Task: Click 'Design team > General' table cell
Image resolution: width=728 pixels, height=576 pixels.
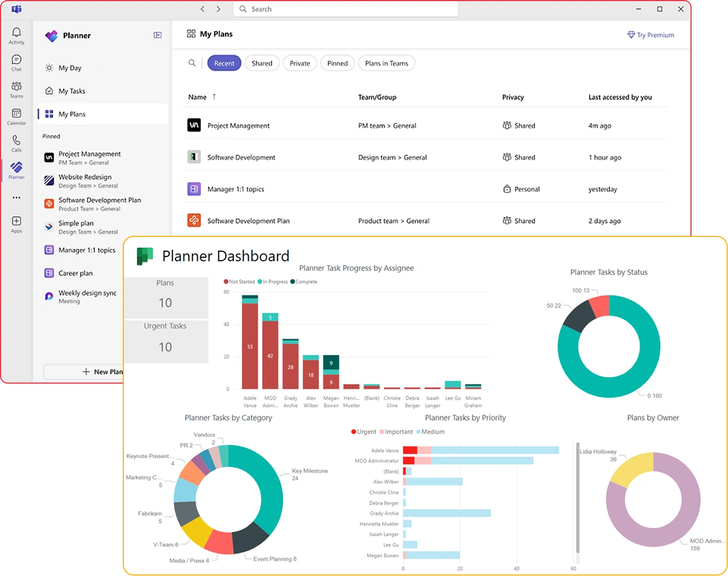Action: click(x=392, y=158)
